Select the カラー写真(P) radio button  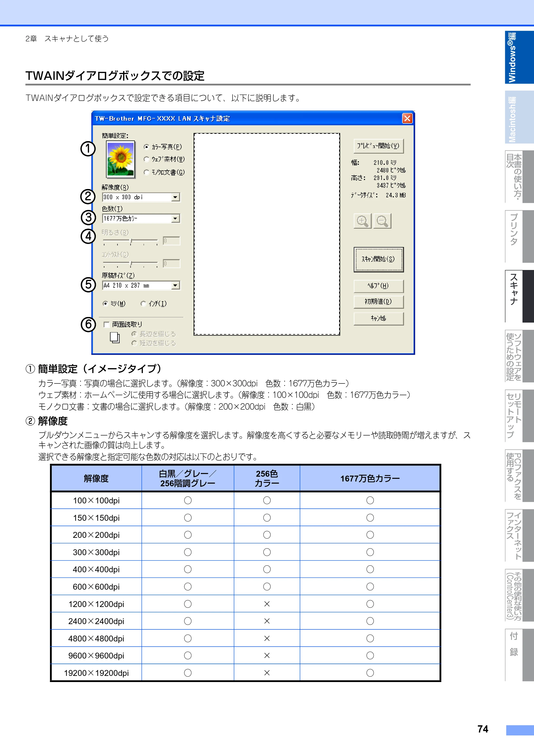point(147,147)
